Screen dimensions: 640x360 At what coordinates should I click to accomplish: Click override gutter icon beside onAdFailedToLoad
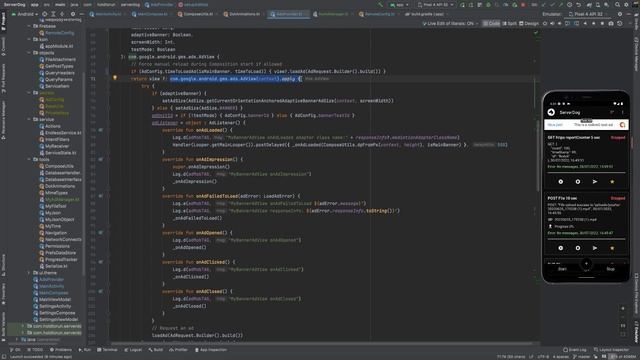100,196
